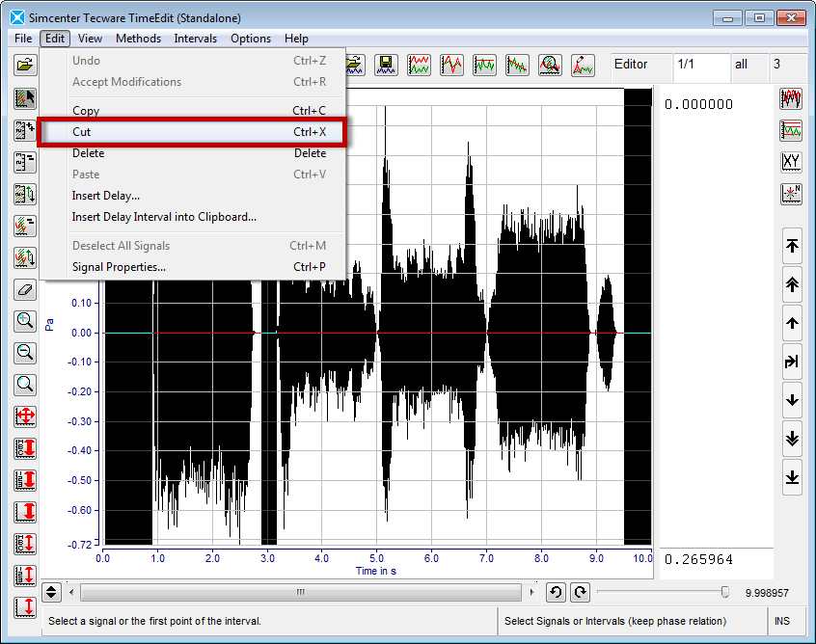Screen dimensions: 816x644
Task: Open the Help menu
Action: click(x=297, y=39)
